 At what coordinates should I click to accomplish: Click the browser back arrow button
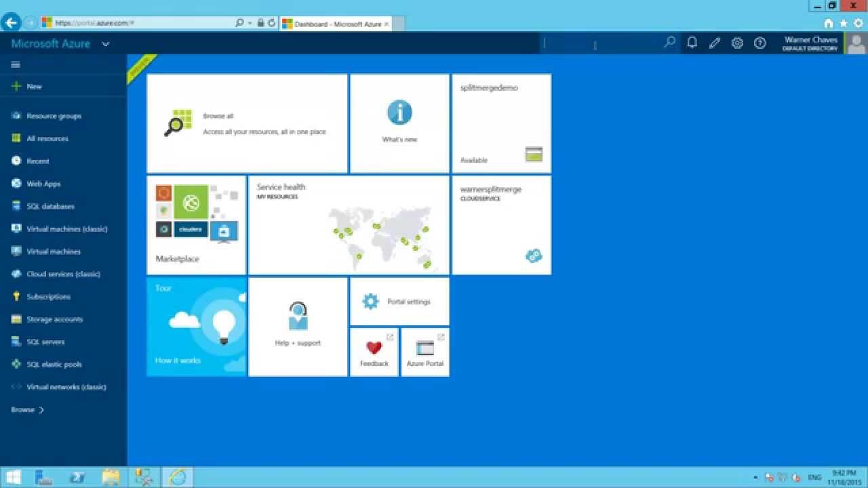tap(10, 22)
